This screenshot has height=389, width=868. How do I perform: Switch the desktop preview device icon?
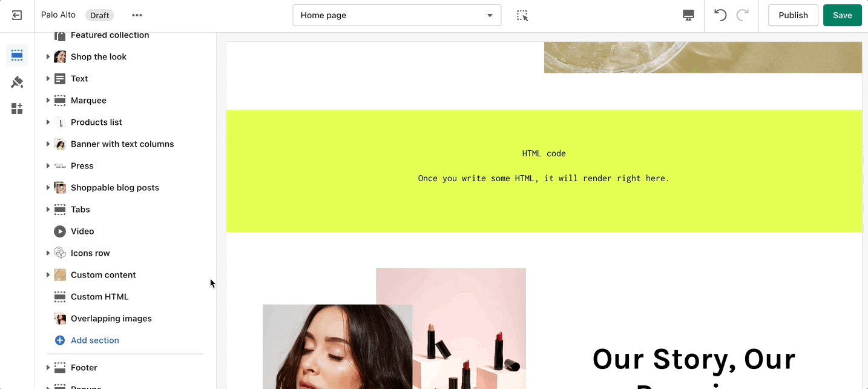tap(688, 15)
